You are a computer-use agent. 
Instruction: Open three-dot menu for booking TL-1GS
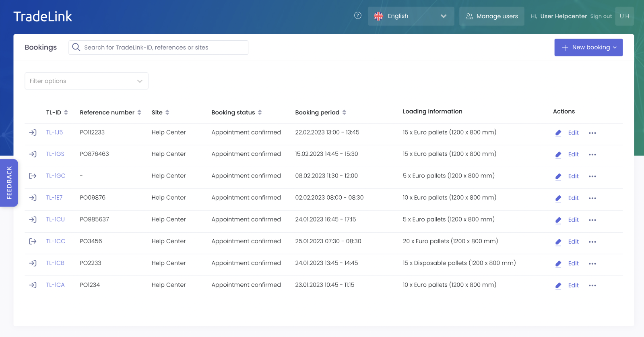coord(592,155)
